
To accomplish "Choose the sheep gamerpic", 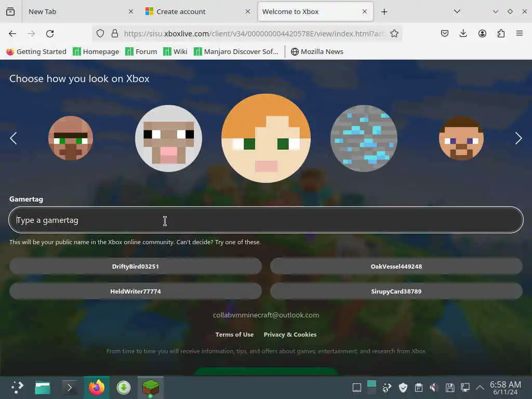I will click(x=169, y=138).
